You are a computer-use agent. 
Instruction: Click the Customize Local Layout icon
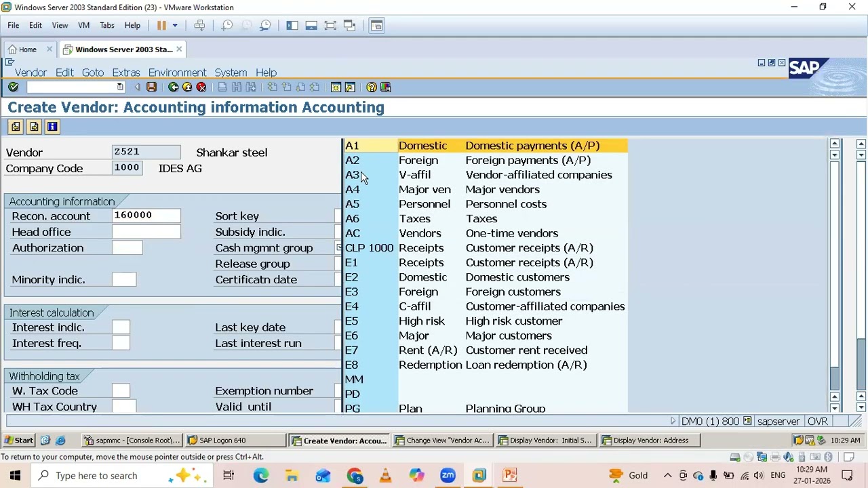click(385, 87)
